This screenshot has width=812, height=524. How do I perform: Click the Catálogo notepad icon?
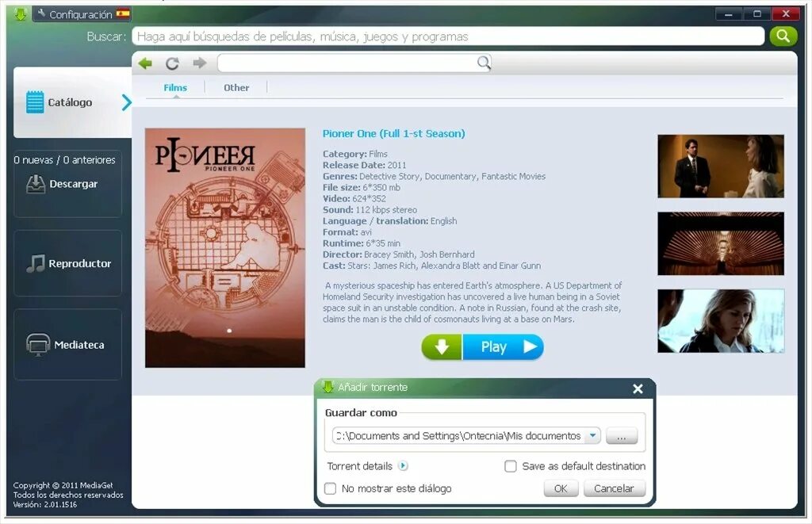click(35, 102)
